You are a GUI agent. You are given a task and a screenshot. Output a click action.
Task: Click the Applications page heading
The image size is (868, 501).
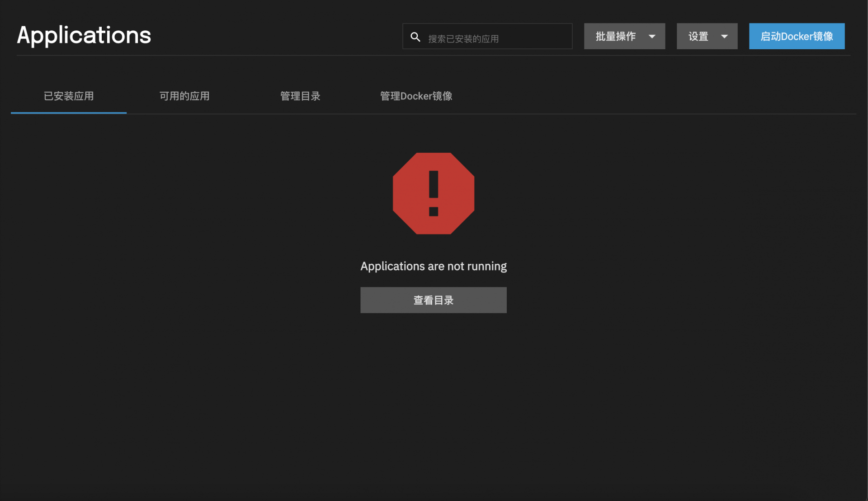coord(84,35)
